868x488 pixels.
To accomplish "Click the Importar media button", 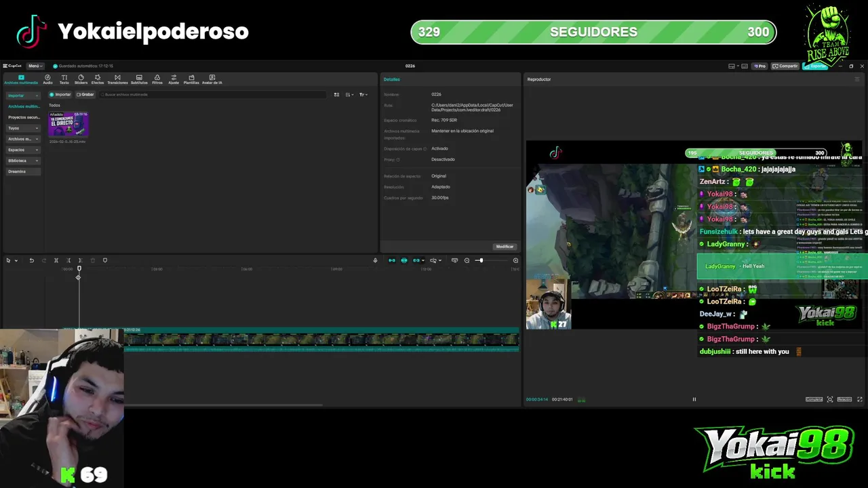I will (60, 94).
